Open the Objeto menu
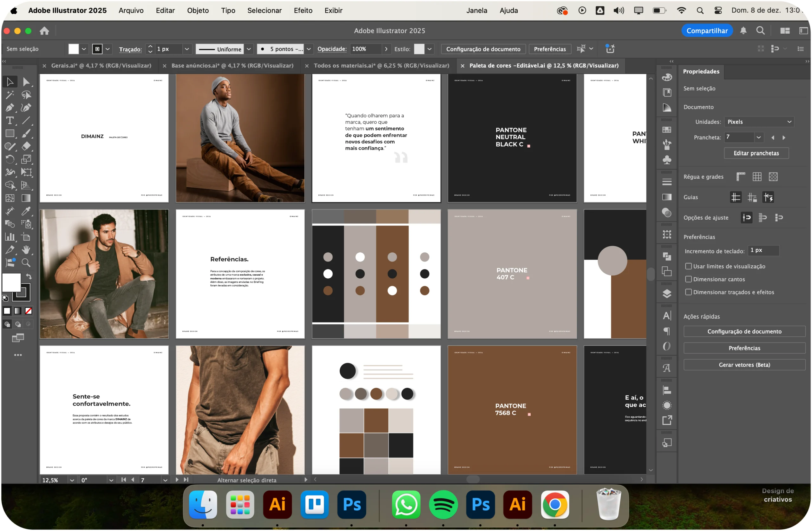The width and height of the screenshot is (812, 531). tap(198, 10)
